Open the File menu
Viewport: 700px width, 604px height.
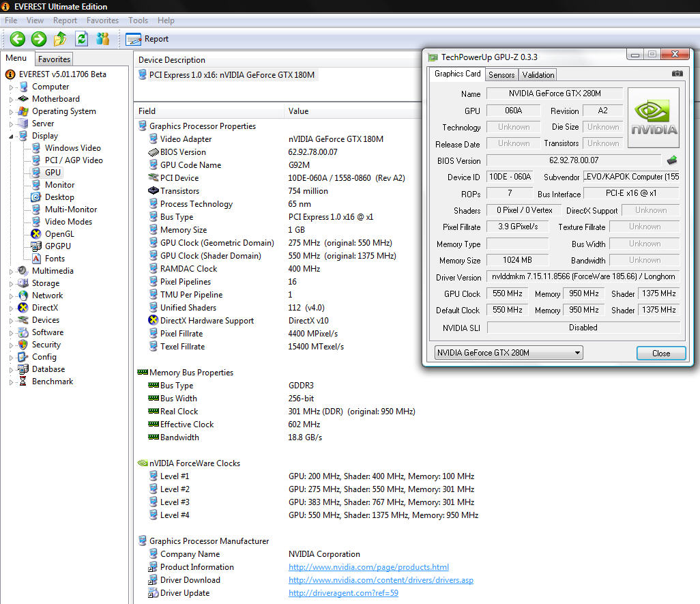coord(11,20)
